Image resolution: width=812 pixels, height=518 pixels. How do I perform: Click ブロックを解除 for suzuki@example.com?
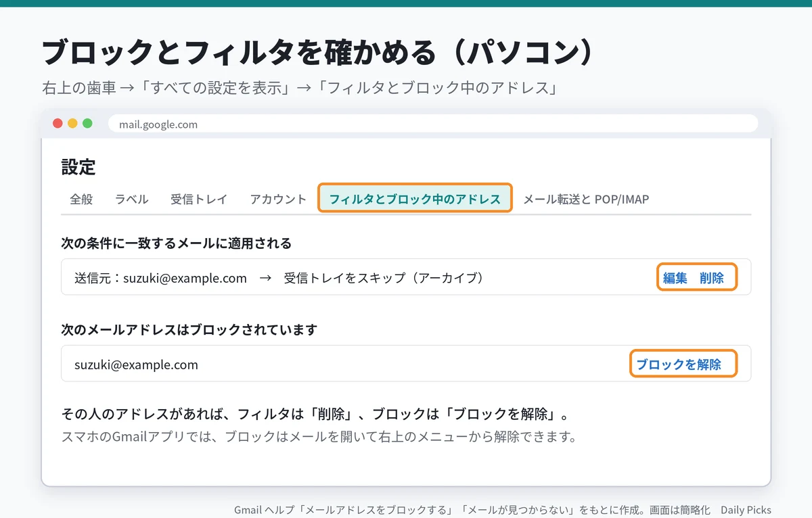point(679,364)
